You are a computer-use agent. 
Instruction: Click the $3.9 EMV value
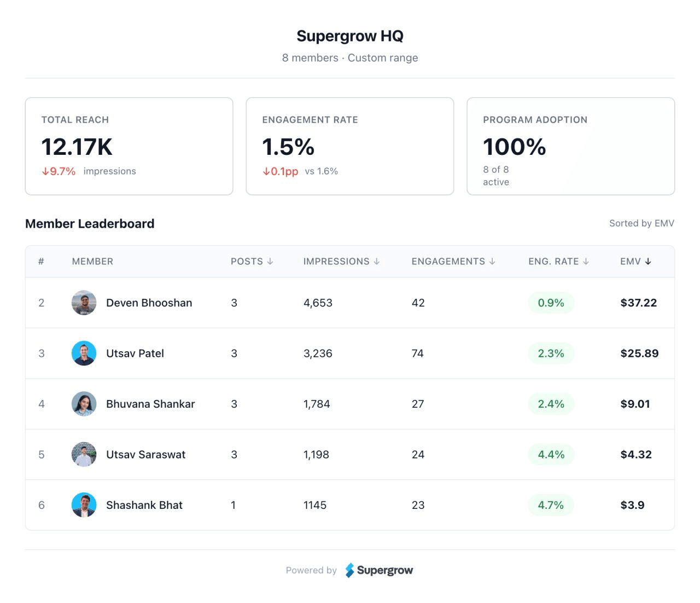coord(632,505)
